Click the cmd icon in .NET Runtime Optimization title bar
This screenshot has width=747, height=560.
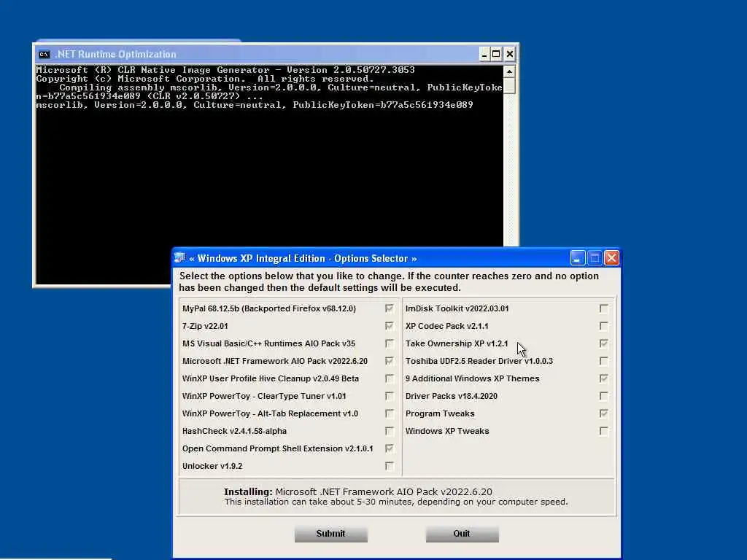[44, 54]
